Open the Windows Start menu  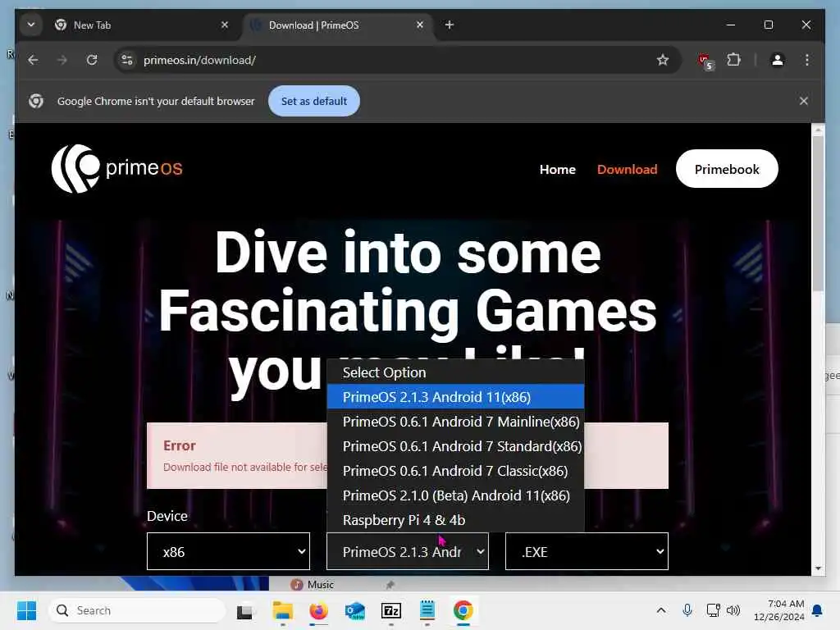click(x=26, y=610)
